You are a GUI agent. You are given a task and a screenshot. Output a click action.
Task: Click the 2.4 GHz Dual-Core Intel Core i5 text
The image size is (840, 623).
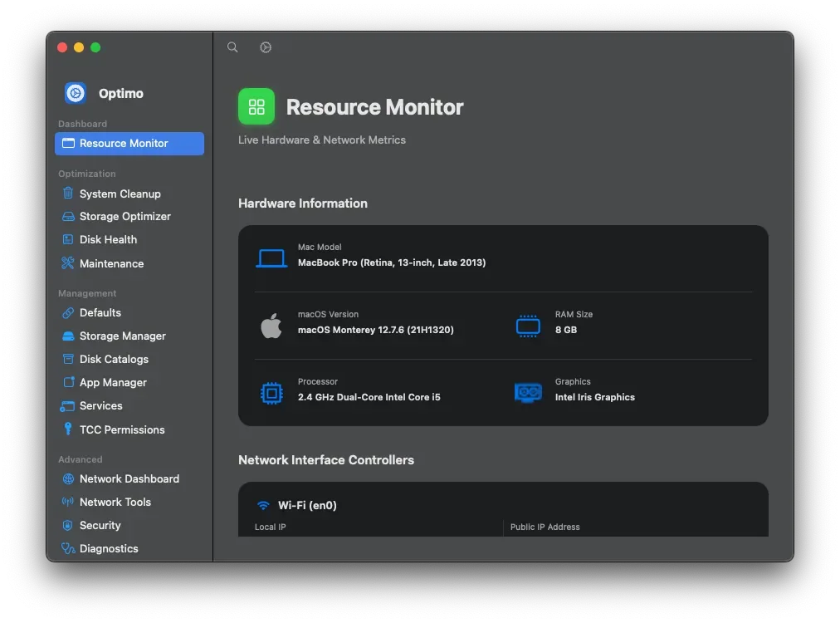click(369, 397)
